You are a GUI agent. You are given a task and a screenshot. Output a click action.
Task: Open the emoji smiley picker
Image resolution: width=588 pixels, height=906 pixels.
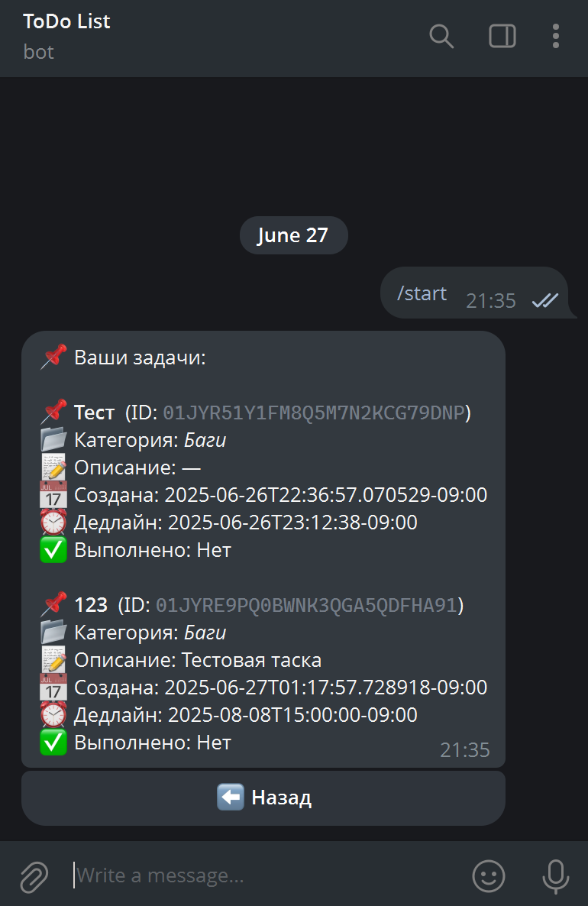pyautogui.click(x=489, y=875)
